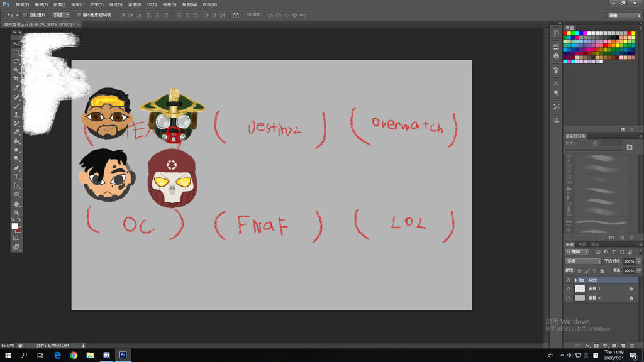Create new adjustment layer icon

605,346
